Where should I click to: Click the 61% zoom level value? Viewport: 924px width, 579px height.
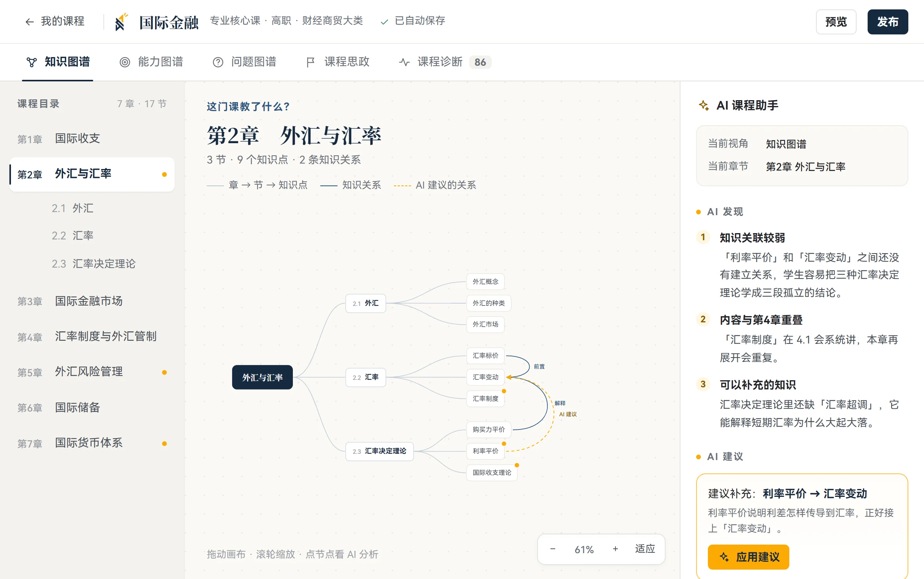tap(584, 549)
